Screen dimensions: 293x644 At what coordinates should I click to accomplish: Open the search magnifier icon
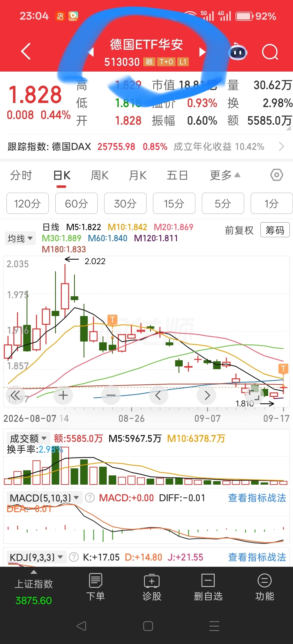tap(270, 52)
